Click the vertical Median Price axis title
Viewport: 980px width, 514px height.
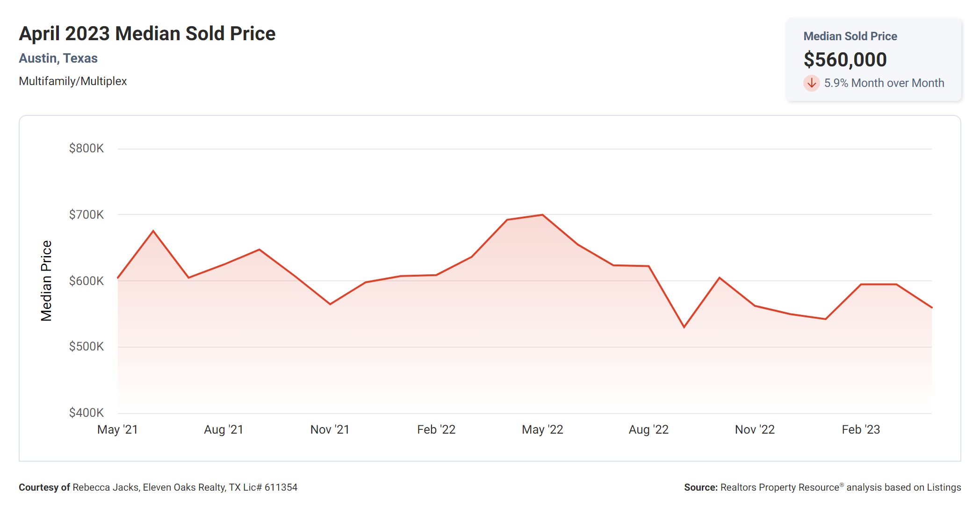click(x=46, y=281)
